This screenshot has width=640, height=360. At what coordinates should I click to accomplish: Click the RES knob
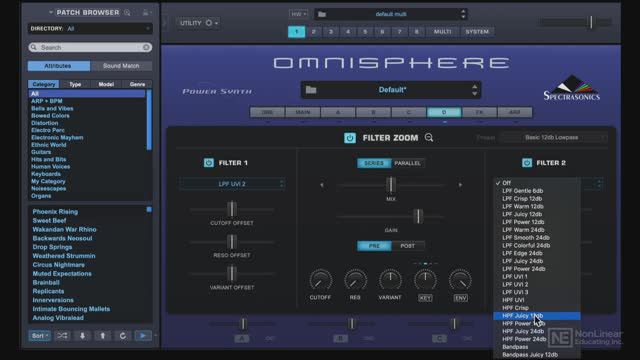point(355,280)
